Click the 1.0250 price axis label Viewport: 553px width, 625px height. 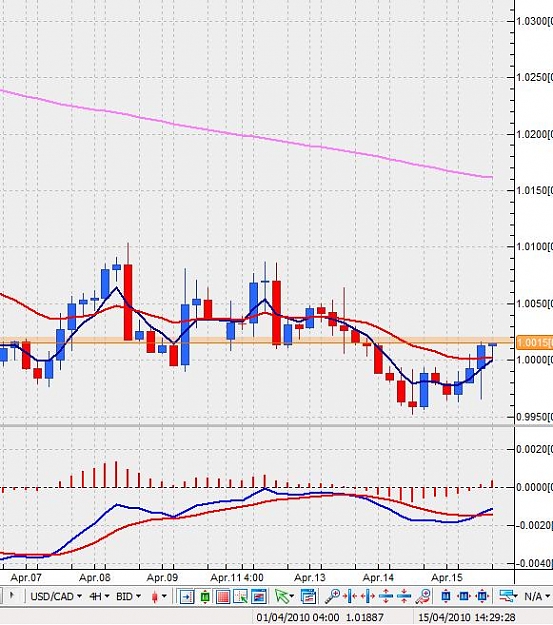pyautogui.click(x=534, y=77)
